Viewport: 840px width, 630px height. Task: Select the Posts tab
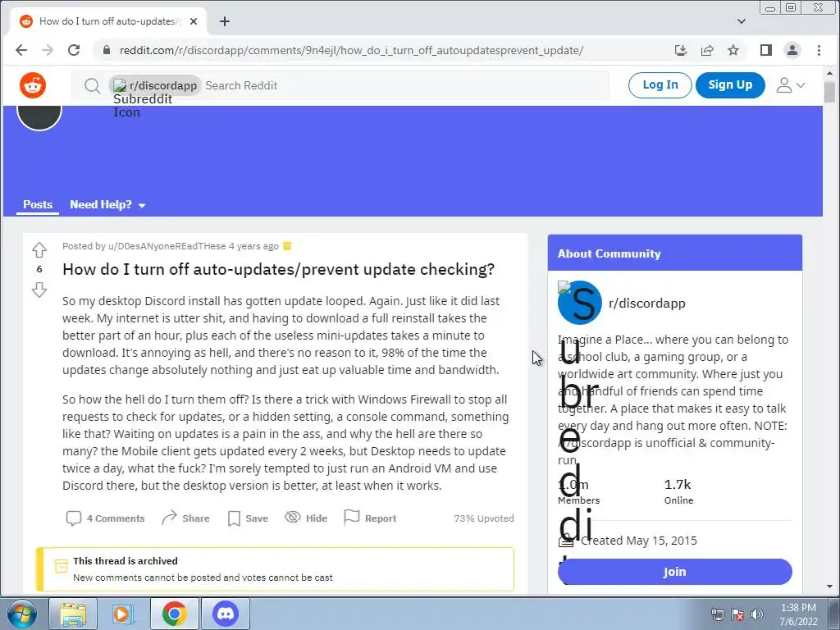38,204
